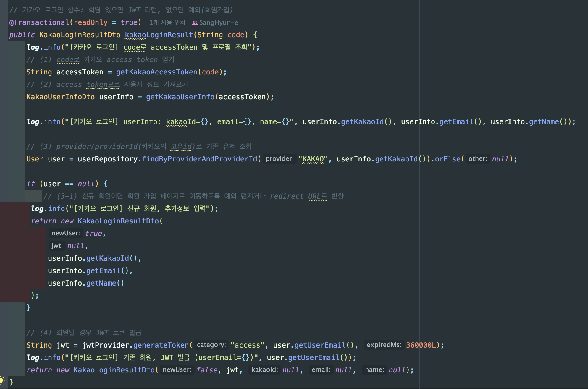Click the @Transactional annotation
This screenshot has width=588, height=389.
tap(39, 22)
